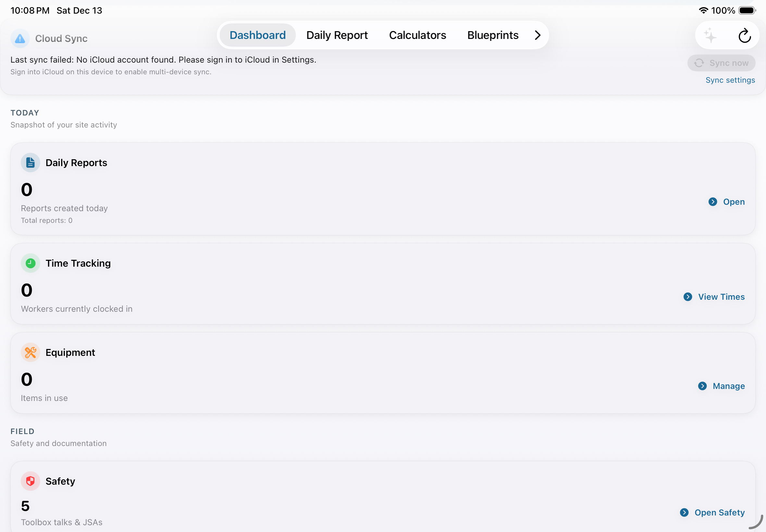Expand hidden tabs with the right chevron
This screenshot has height=532, width=766.
pos(537,35)
